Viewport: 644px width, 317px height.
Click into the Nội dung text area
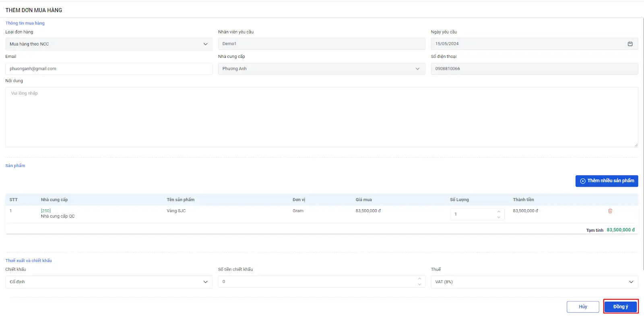pos(322,117)
